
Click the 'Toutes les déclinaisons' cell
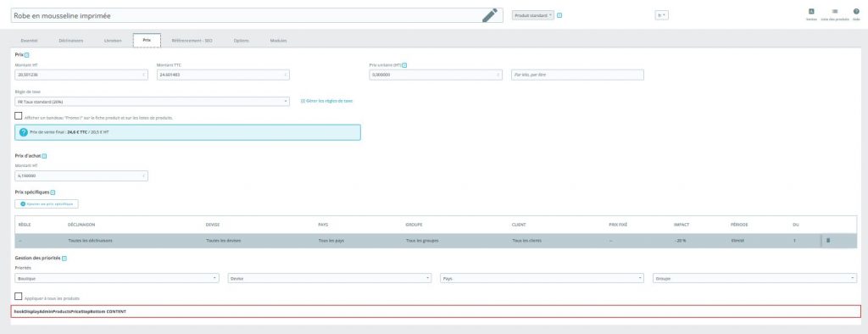[x=90, y=241]
